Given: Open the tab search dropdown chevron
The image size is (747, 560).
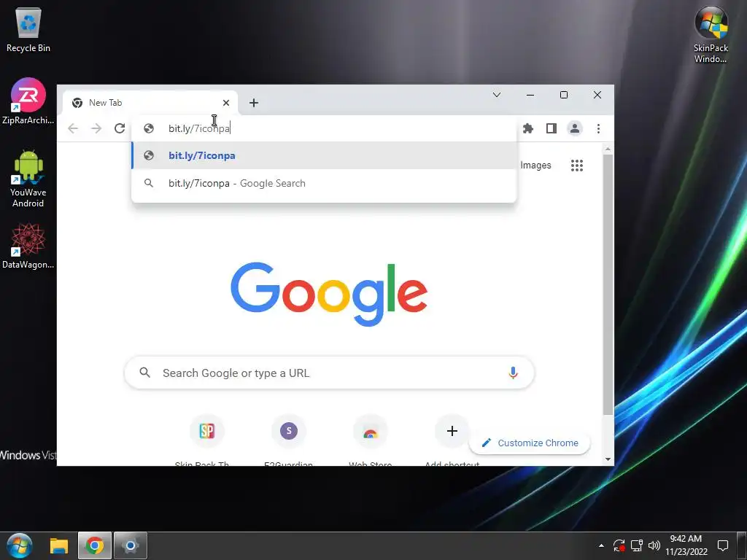Looking at the screenshot, I should (496, 95).
